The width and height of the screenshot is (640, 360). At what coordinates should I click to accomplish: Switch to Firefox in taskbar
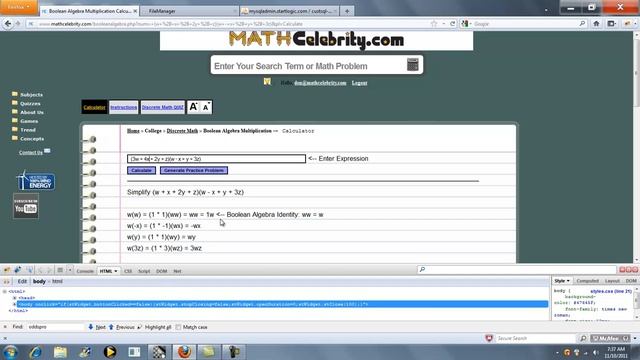[x=184, y=351]
